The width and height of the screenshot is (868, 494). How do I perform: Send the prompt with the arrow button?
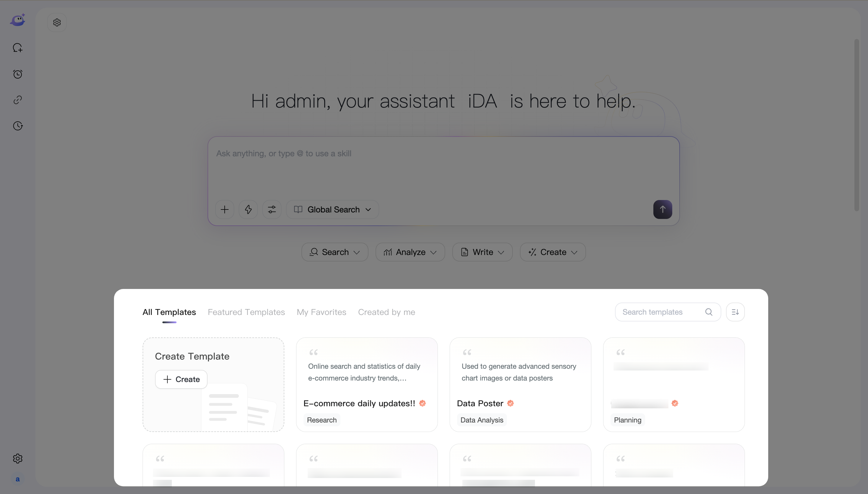(x=663, y=209)
